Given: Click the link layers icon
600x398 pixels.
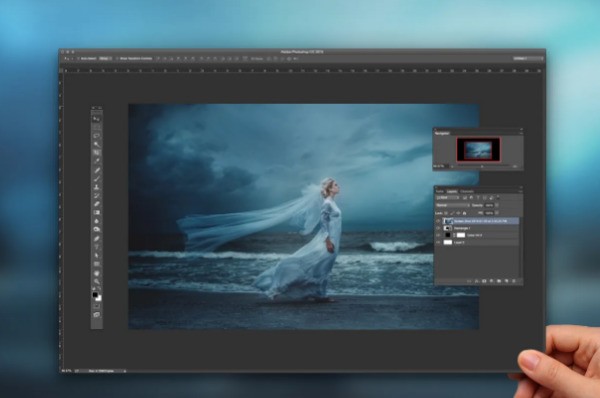Looking at the screenshot, I should [469, 281].
